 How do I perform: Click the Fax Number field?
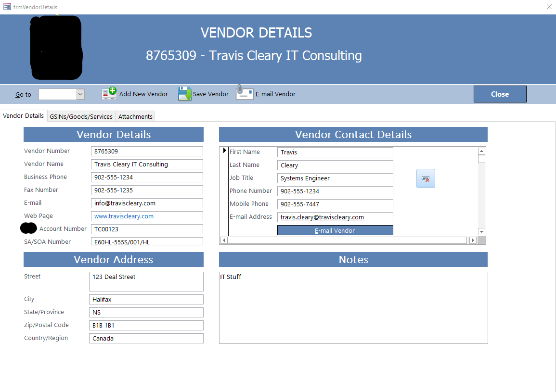point(147,190)
